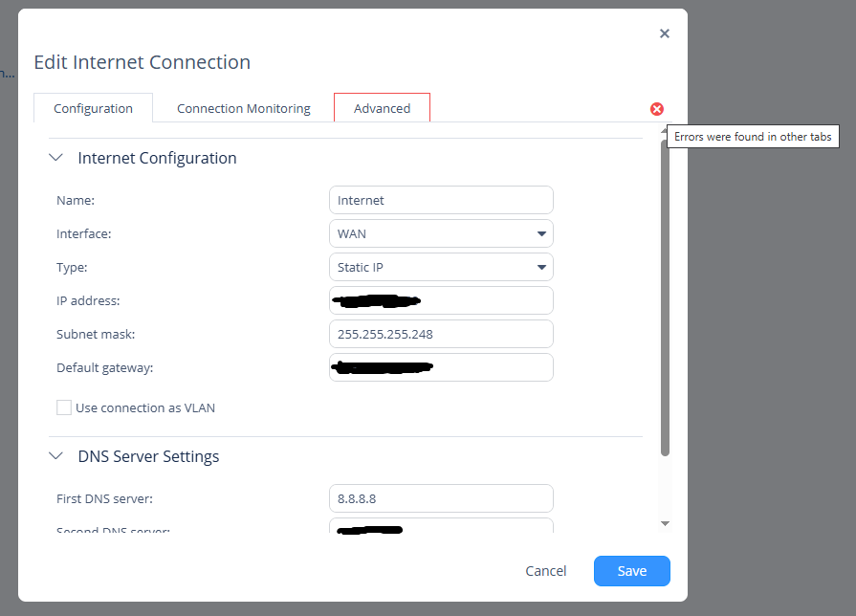The height and width of the screenshot is (616, 856).
Task: Open the Interface WAN dropdown
Action: point(441,233)
